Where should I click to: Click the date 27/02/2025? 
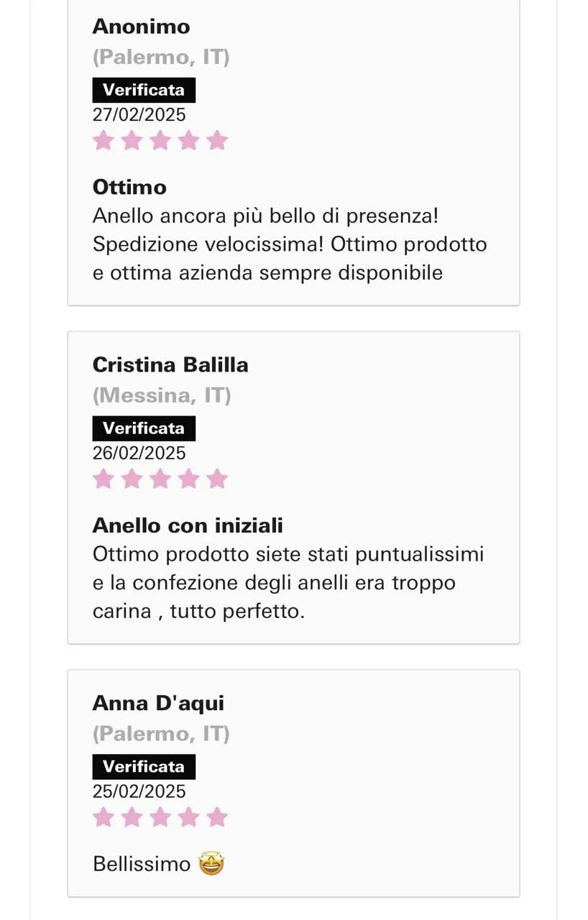(139, 115)
